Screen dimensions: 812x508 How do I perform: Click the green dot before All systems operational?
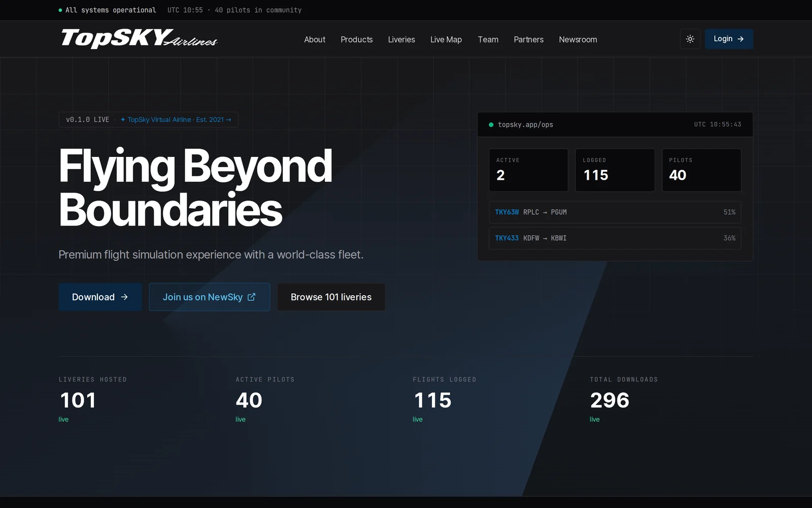click(x=60, y=10)
